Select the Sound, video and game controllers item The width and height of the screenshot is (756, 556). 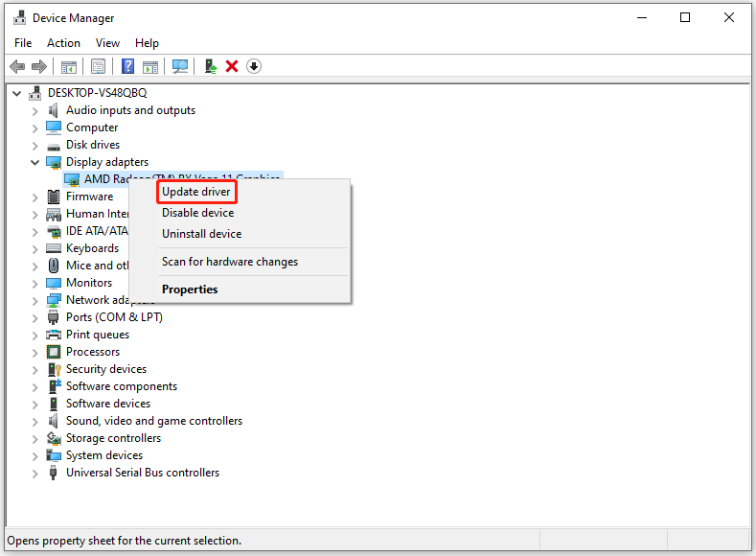point(153,421)
